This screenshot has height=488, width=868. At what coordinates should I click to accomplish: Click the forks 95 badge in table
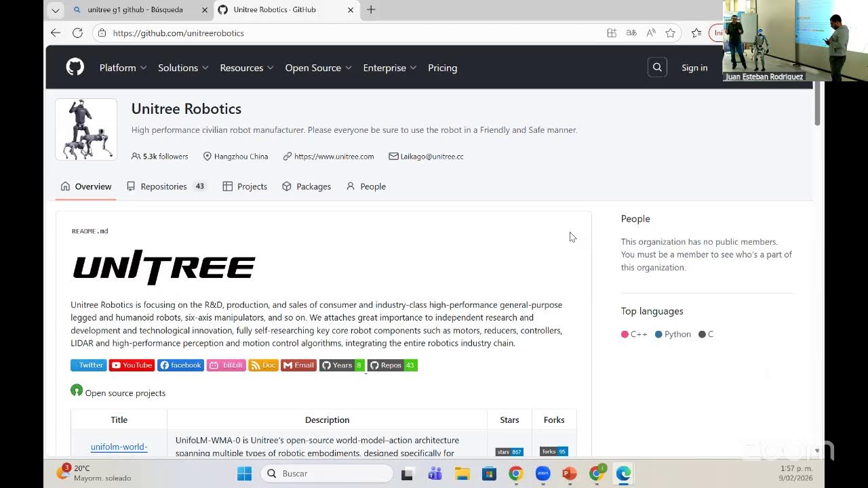(x=553, y=451)
